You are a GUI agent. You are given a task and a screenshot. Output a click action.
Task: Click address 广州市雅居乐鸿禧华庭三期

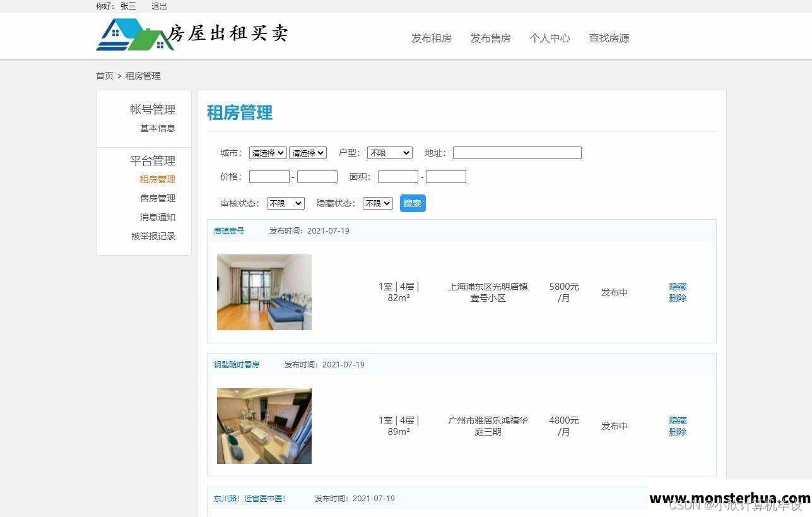pyautogui.click(x=488, y=426)
